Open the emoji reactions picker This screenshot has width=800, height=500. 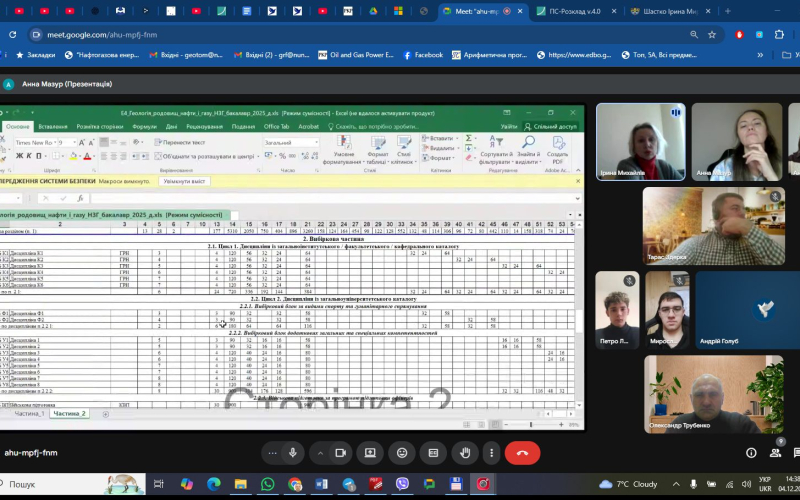pos(402,453)
